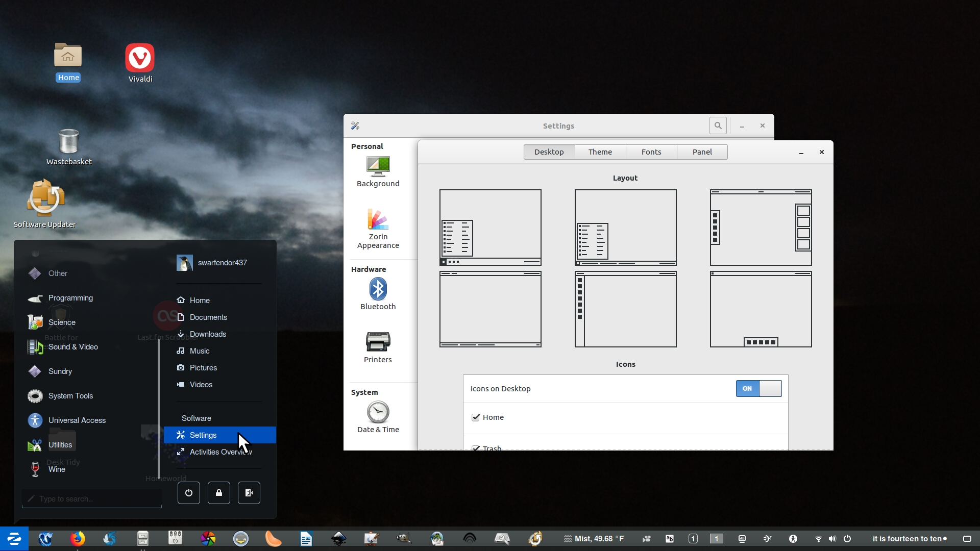Screen dimensions: 980x551
Task: Toggle Icons on Desktop switch off
Action: coord(758,389)
